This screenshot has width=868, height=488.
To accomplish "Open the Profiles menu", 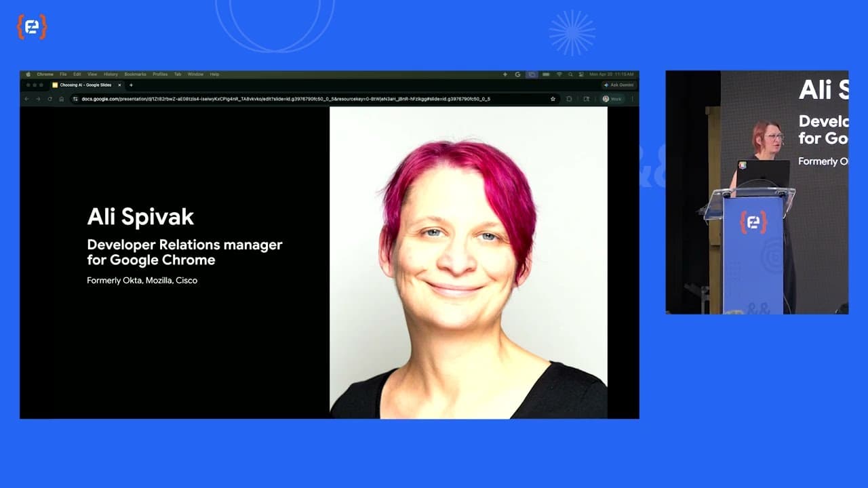I will pyautogui.click(x=160, y=75).
